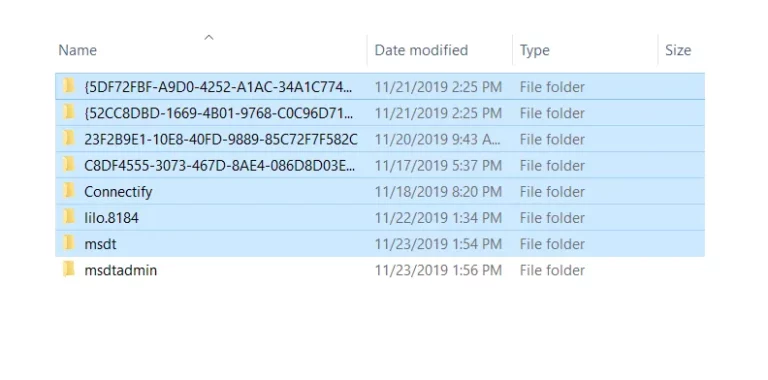Select the Connectify folder icon
Image resolution: width=768 pixels, height=380 pixels.
tap(69, 191)
